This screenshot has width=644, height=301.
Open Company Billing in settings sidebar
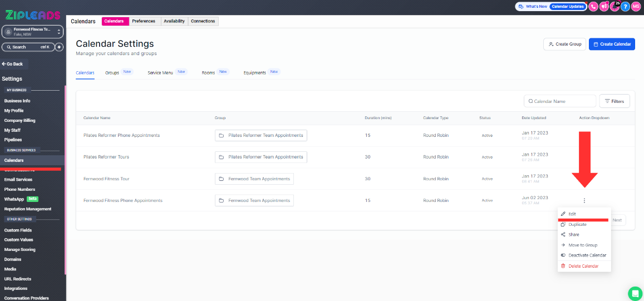pos(19,120)
